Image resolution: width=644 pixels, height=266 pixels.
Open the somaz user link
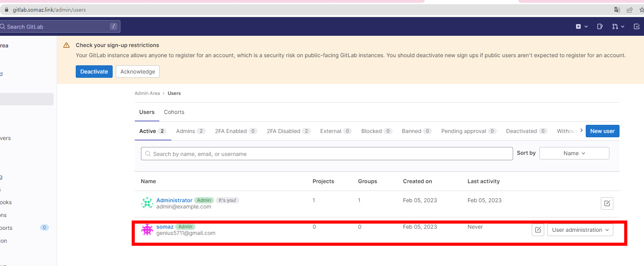coord(165,227)
